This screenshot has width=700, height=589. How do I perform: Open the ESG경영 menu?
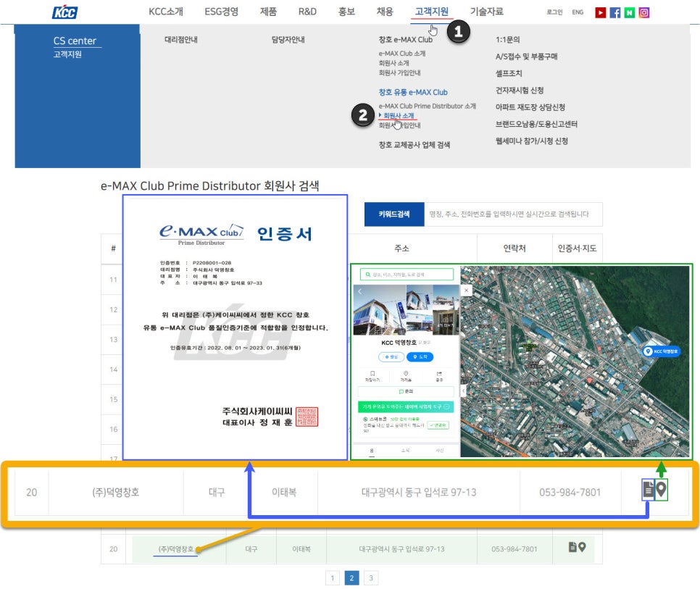click(x=222, y=12)
